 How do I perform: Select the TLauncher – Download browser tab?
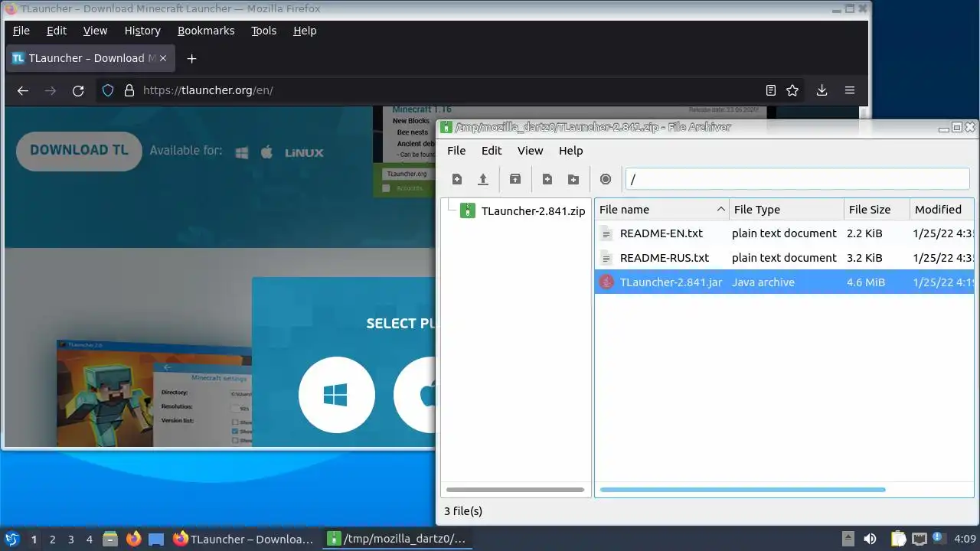coord(89,58)
